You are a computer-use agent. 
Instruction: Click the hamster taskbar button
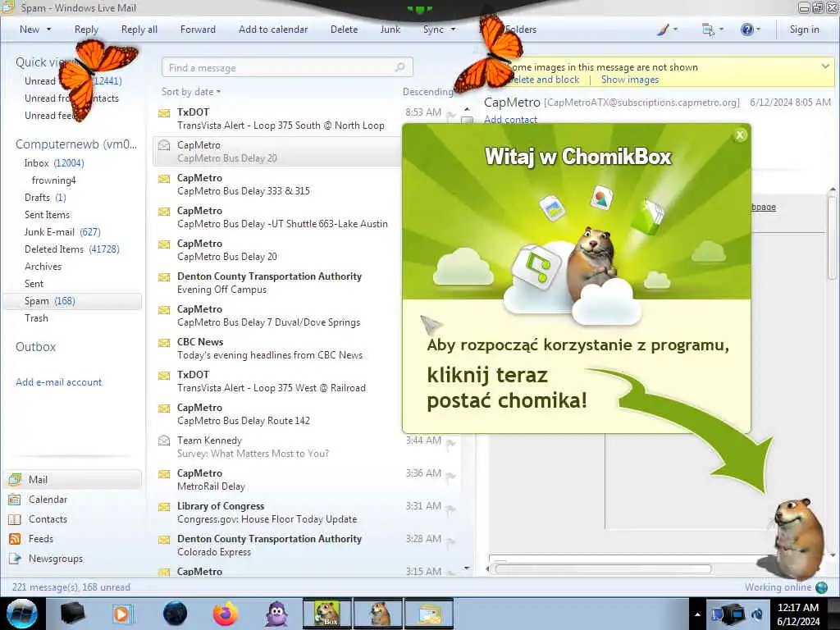point(378,614)
